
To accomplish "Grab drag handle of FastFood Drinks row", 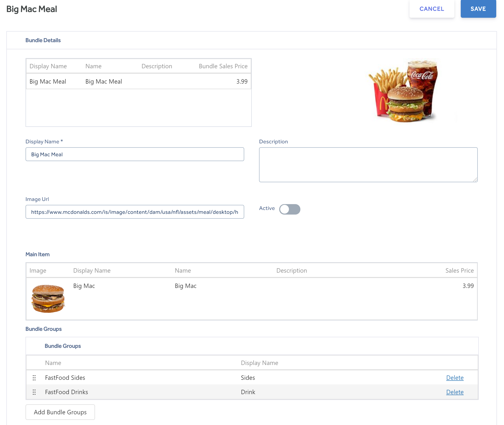I will coord(34,392).
